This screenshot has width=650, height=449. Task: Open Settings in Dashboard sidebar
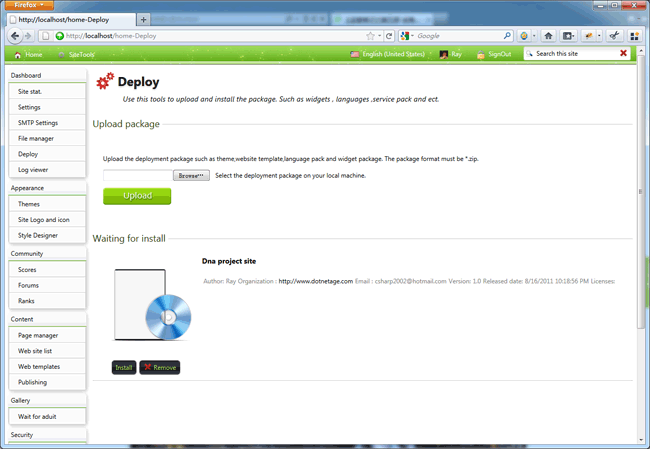tap(47, 107)
